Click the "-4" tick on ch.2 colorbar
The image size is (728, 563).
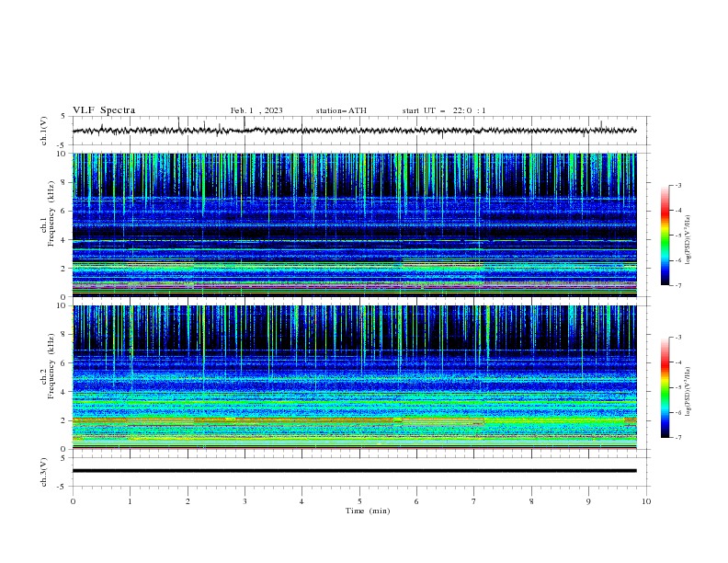[677, 362]
